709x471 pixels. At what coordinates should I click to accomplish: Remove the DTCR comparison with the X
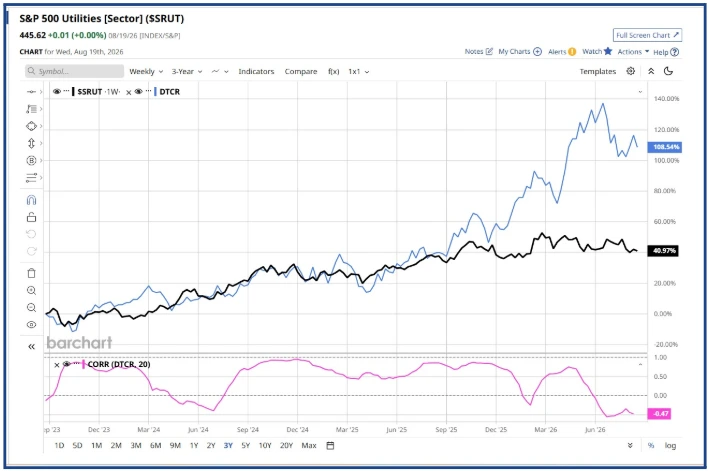pos(128,92)
